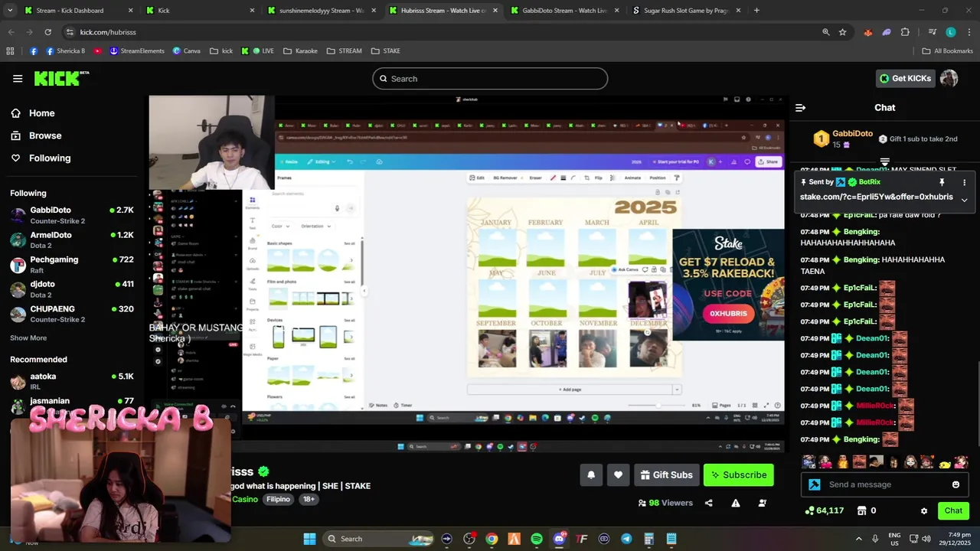Click the green Subscribe button
The height and width of the screenshot is (551, 980).
pyautogui.click(x=739, y=475)
